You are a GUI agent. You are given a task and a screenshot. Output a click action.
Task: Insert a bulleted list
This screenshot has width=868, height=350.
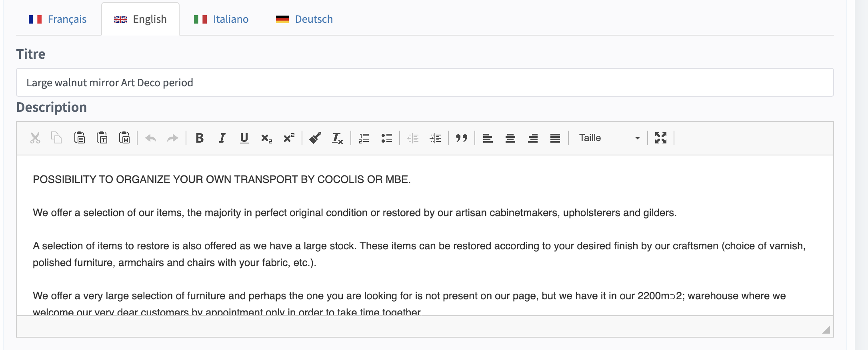[x=386, y=138]
